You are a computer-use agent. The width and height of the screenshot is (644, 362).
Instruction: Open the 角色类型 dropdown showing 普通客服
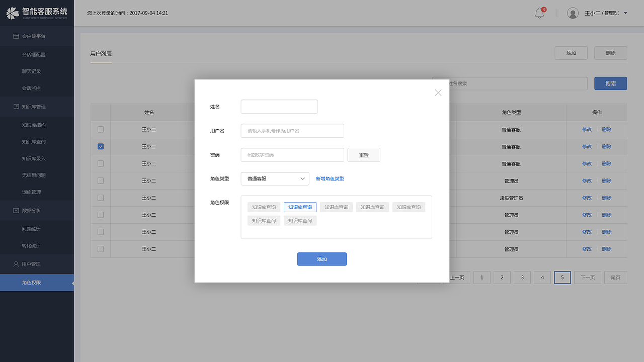(275, 178)
